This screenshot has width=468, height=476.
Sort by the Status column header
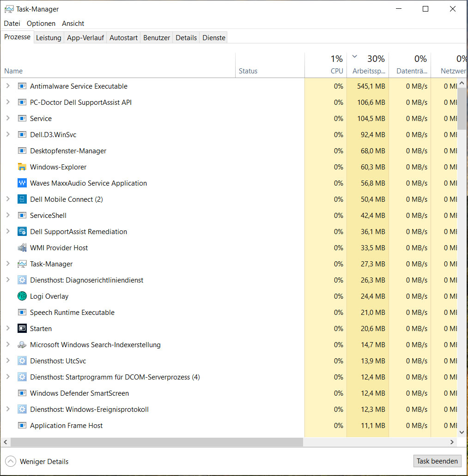(270, 65)
